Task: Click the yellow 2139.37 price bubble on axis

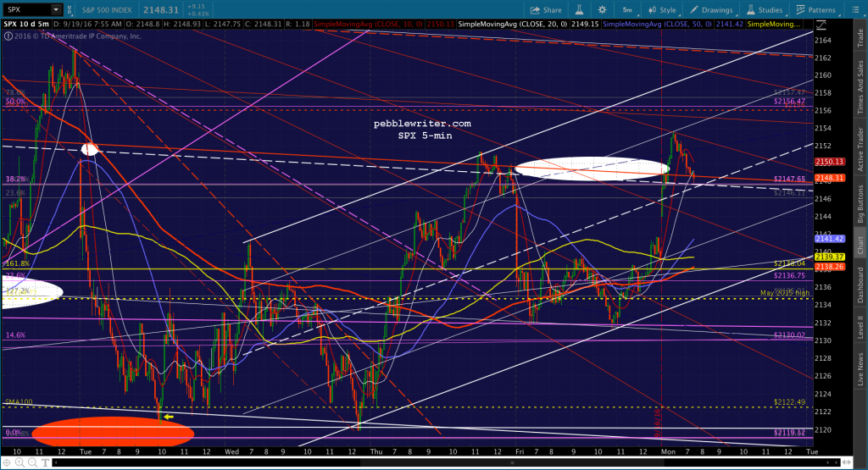Action: [829, 257]
